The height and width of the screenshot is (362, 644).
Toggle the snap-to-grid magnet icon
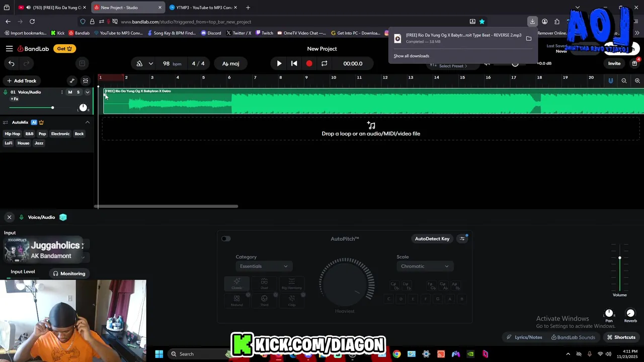click(x=611, y=81)
